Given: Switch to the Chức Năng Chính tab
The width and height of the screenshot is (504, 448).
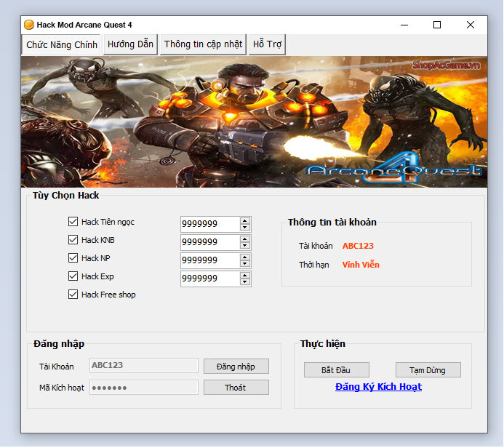Looking at the screenshot, I should click(x=61, y=44).
